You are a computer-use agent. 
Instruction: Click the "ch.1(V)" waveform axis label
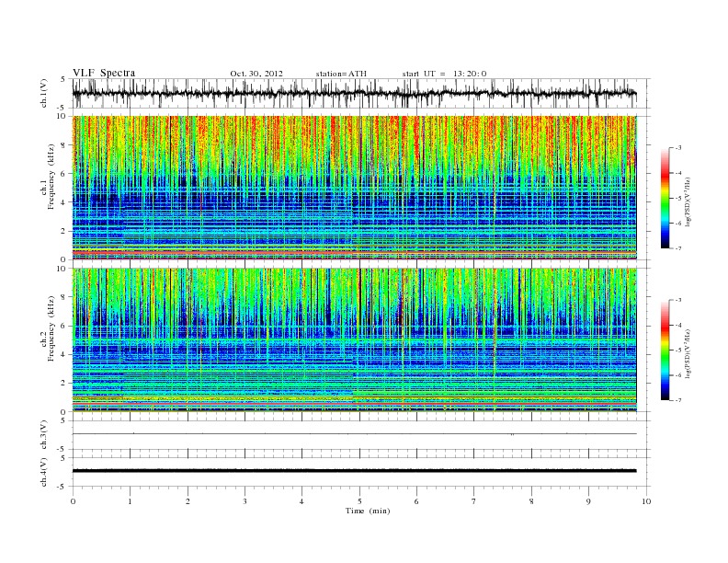[x=44, y=93]
